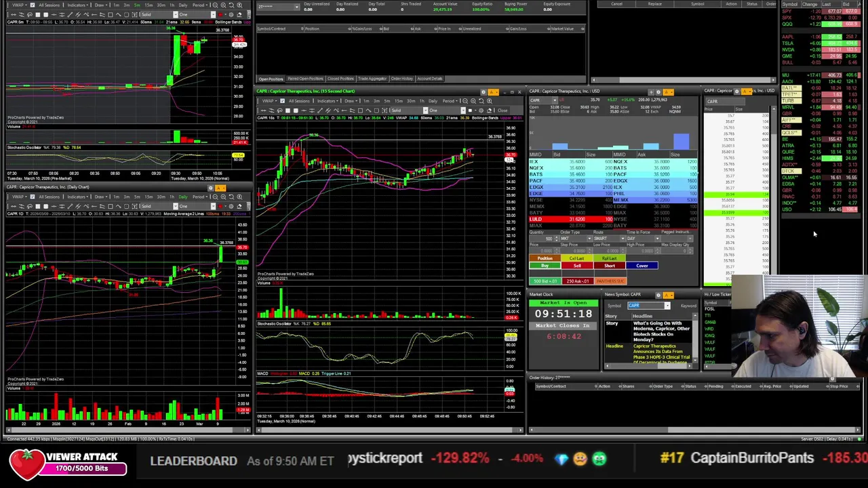Open the Open Positions tab

271,79
